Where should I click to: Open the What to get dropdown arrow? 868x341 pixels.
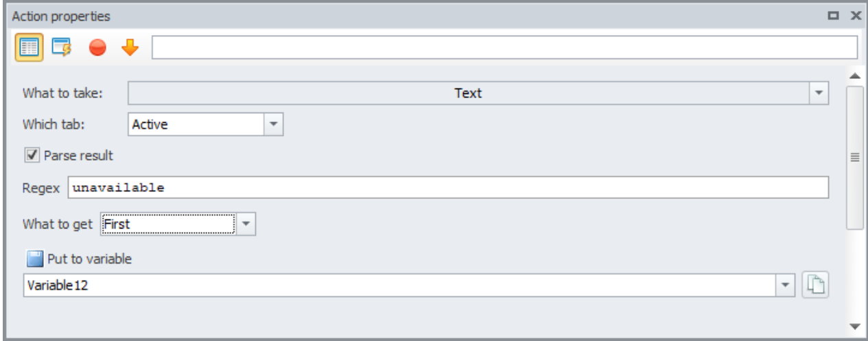246,224
